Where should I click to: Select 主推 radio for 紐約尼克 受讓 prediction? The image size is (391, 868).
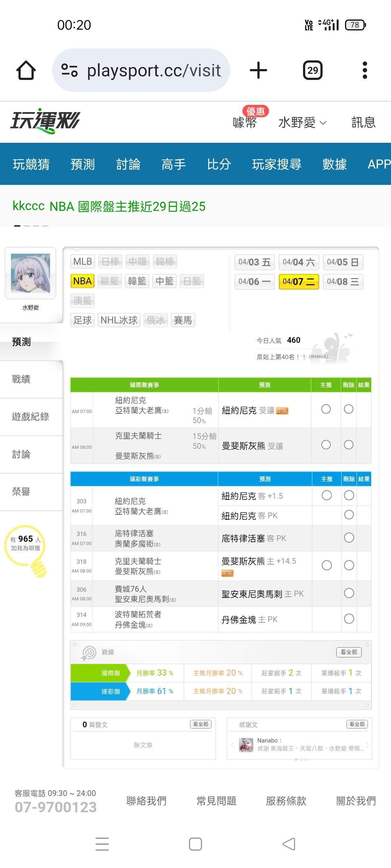click(x=326, y=409)
